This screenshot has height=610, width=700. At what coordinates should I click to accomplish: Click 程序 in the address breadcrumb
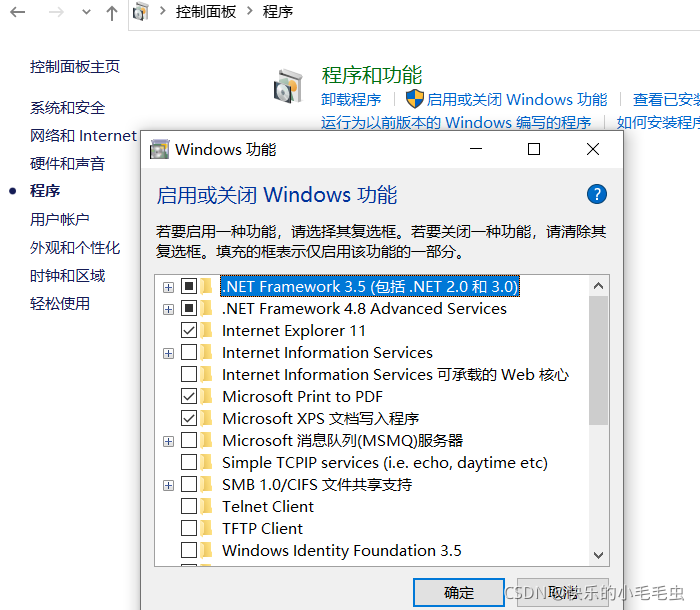(278, 12)
